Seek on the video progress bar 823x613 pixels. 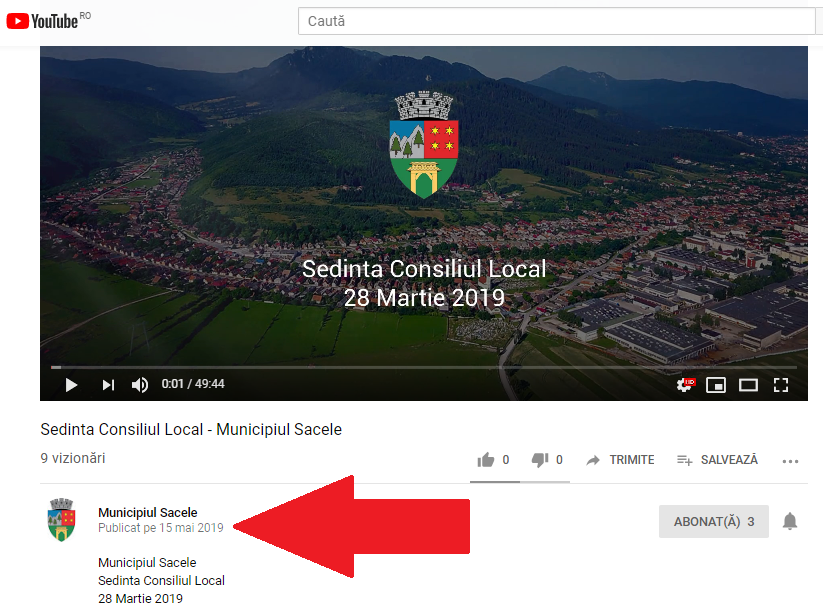pyautogui.click(x=400, y=367)
